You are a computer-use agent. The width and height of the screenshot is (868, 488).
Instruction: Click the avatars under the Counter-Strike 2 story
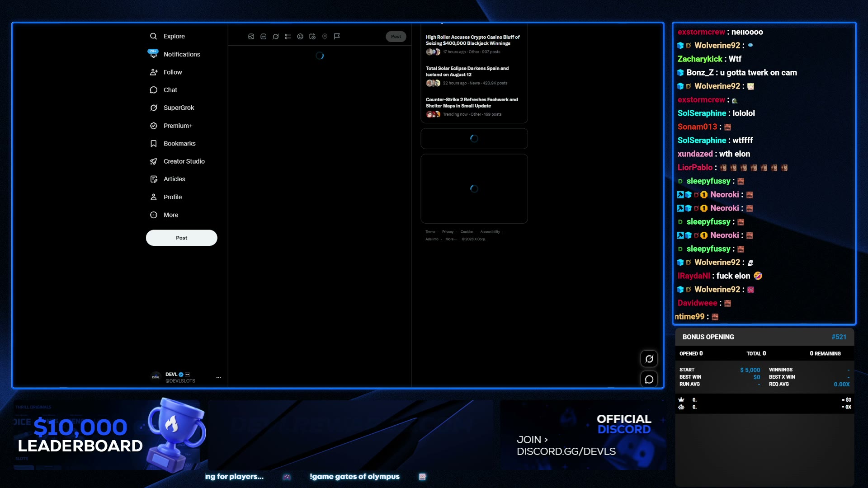click(x=433, y=114)
